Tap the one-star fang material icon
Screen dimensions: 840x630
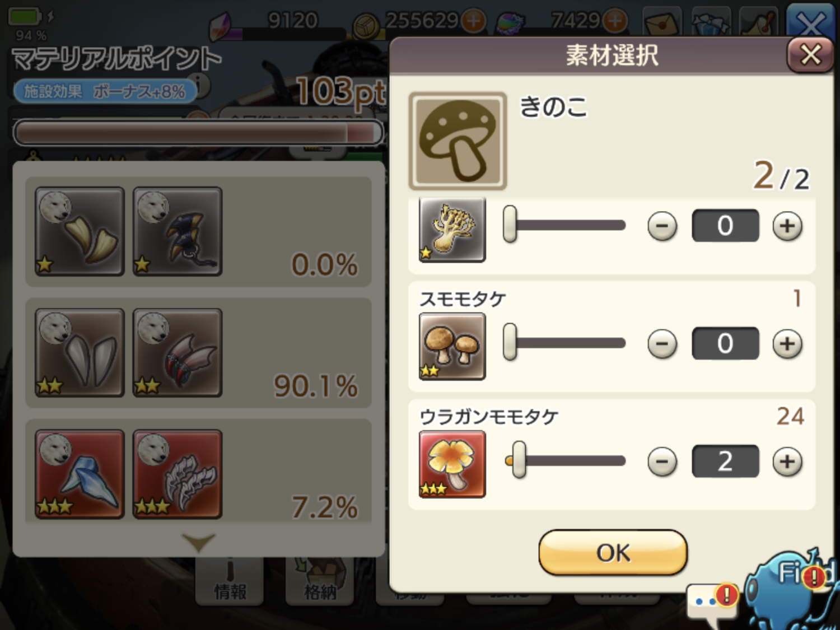pos(80,231)
